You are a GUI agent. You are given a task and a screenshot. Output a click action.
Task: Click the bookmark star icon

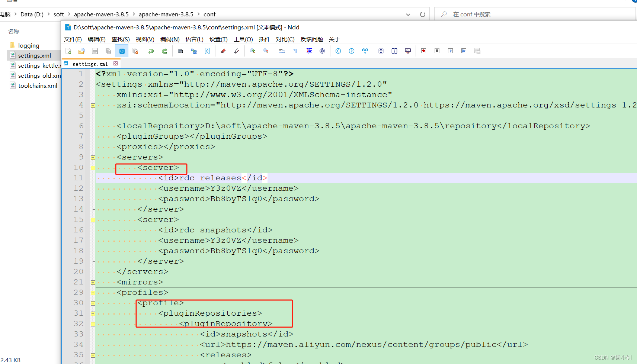coord(207,51)
